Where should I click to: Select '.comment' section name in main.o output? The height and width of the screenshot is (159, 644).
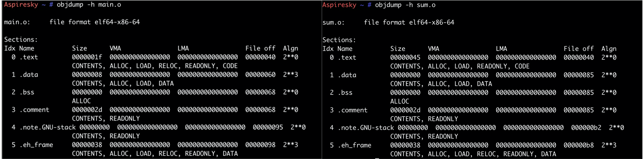(34, 110)
